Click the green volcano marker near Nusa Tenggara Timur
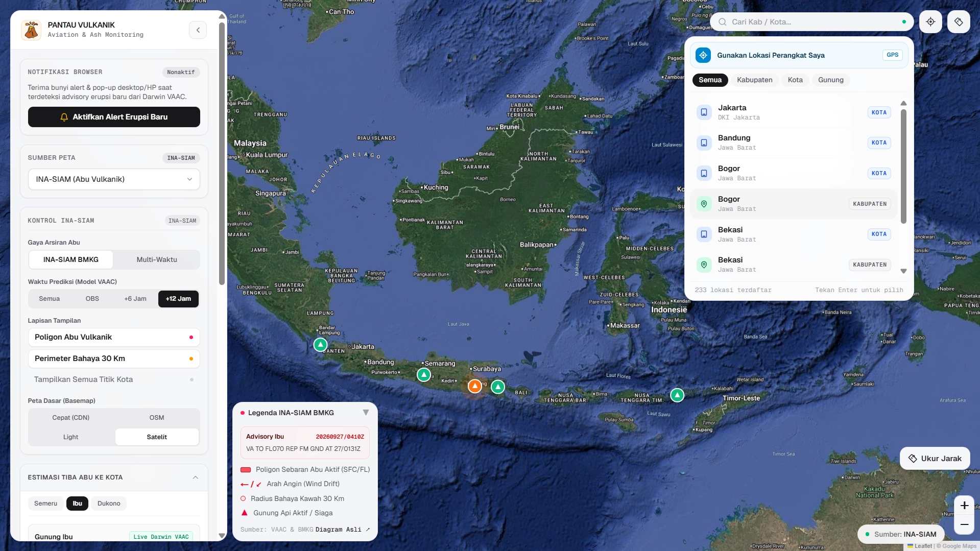Viewport: 980px width, 551px height. [677, 395]
